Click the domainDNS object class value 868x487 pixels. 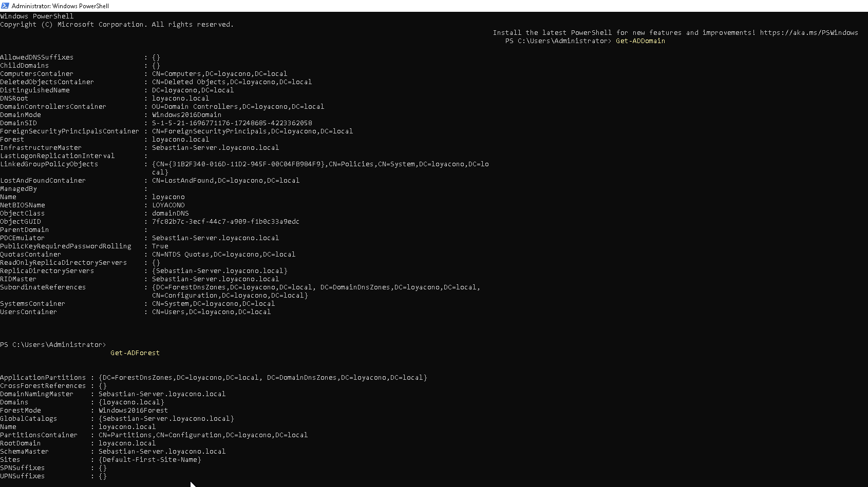(170, 213)
